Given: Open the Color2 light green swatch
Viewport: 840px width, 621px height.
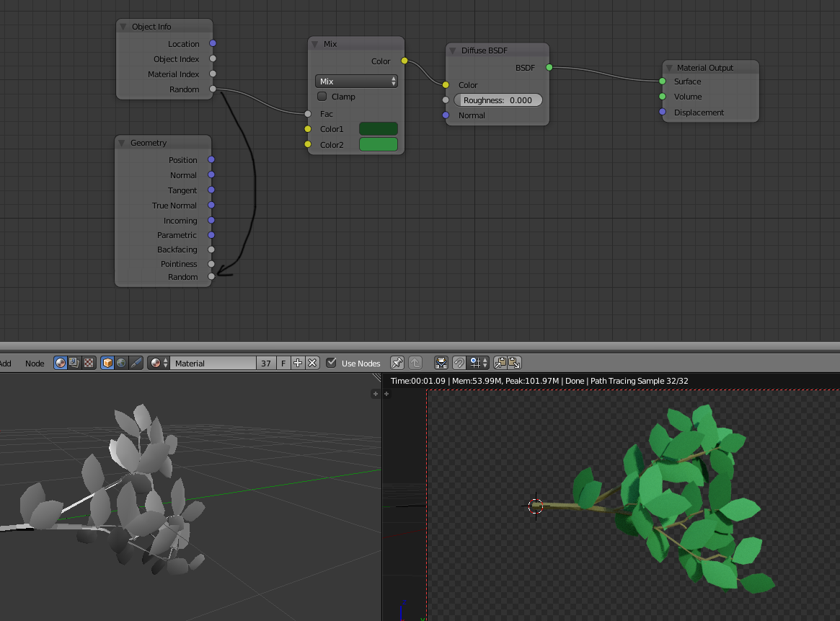Looking at the screenshot, I should [x=379, y=144].
